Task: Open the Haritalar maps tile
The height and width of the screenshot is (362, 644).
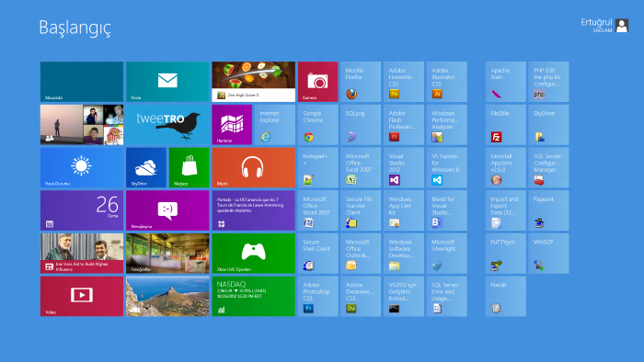Action: [232, 125]
